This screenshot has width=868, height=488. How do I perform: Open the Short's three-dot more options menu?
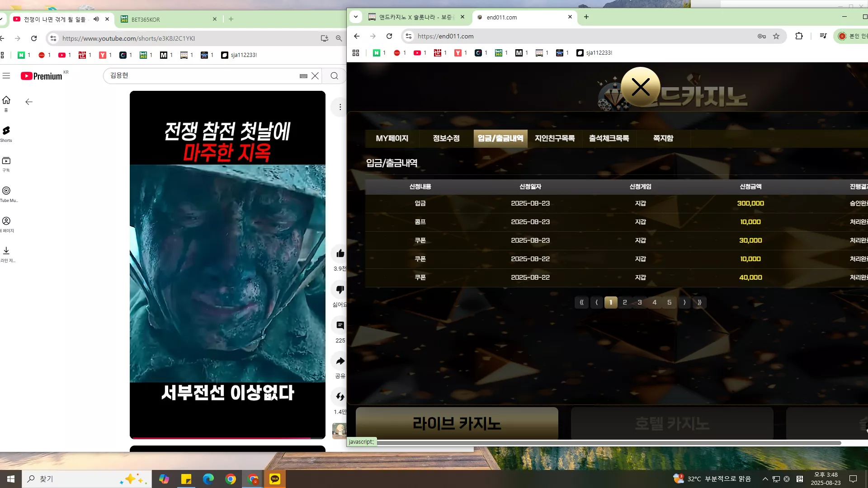tap(340, 107)
